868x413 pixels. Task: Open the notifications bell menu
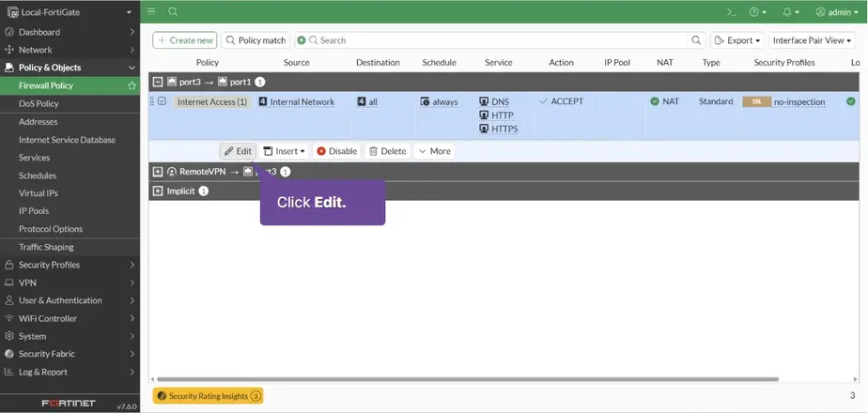point(791,12)
